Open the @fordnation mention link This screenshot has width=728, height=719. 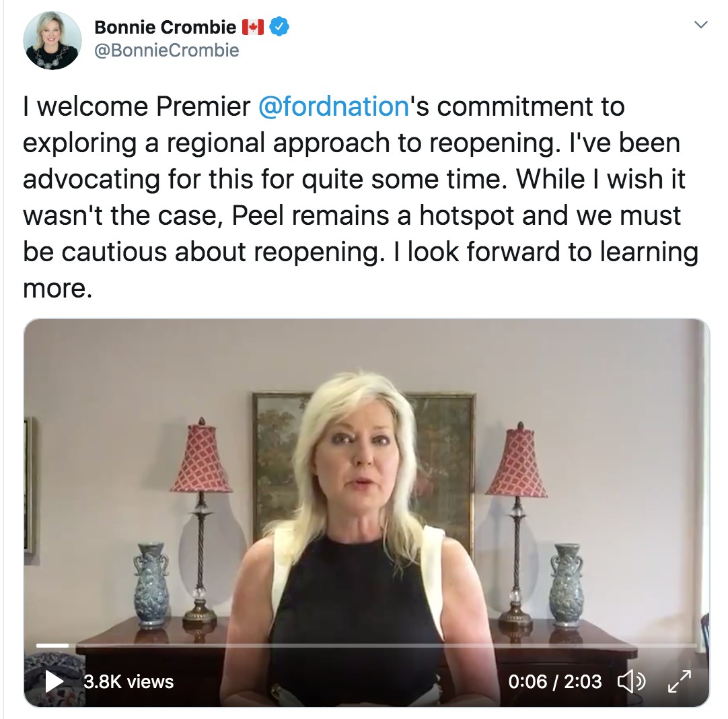[333, 106]
